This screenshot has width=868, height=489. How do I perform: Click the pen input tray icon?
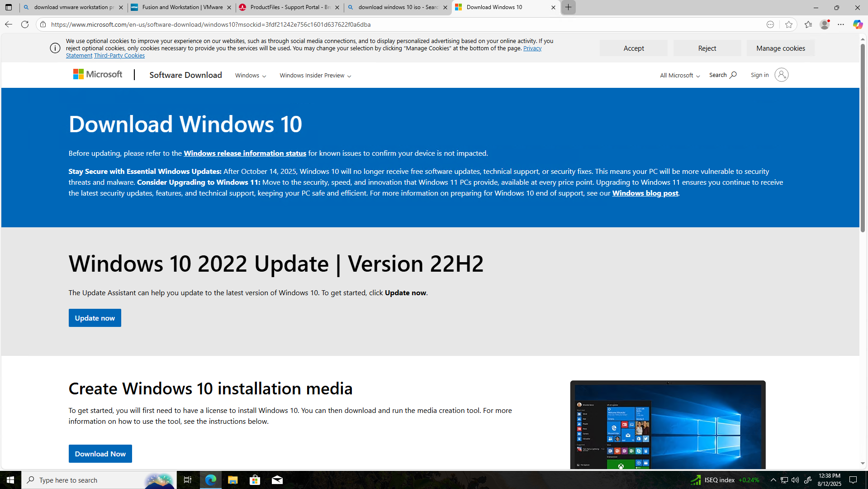click(808, 480)
